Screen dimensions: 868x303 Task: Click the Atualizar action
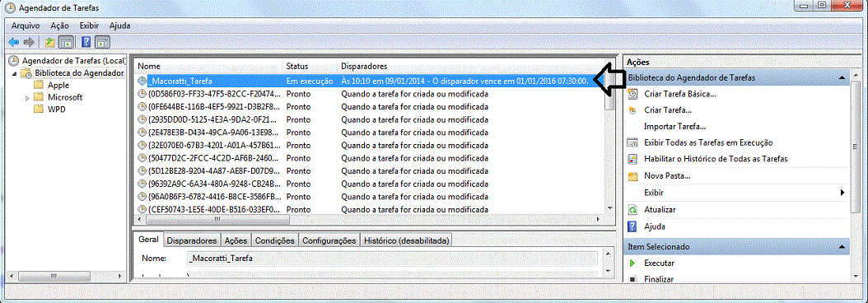pyautogui.click(x=660, y=210)
